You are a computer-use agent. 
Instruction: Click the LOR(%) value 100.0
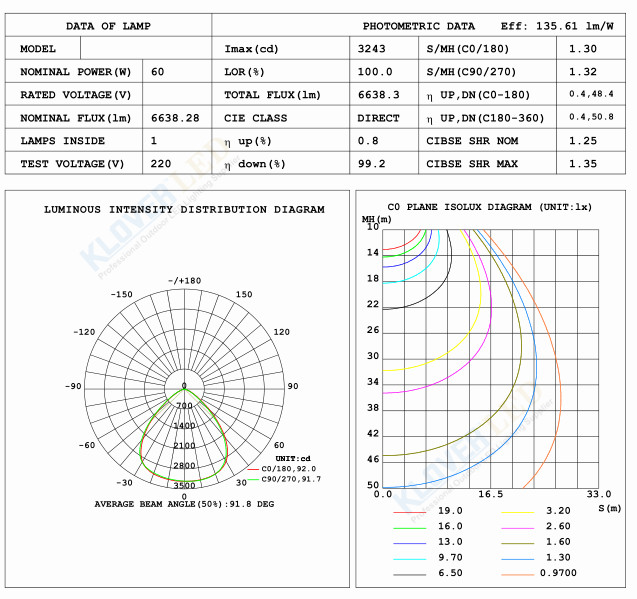click(375, 72)
